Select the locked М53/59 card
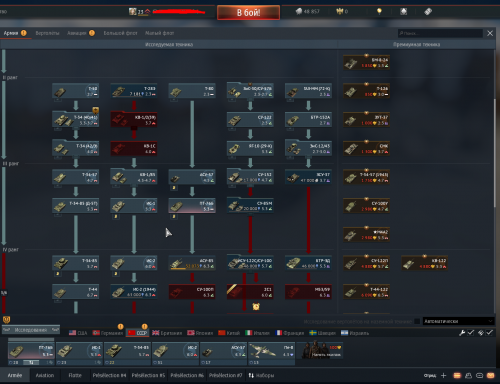The height and width of the screenshot is (384, 500). click(308, 292)
